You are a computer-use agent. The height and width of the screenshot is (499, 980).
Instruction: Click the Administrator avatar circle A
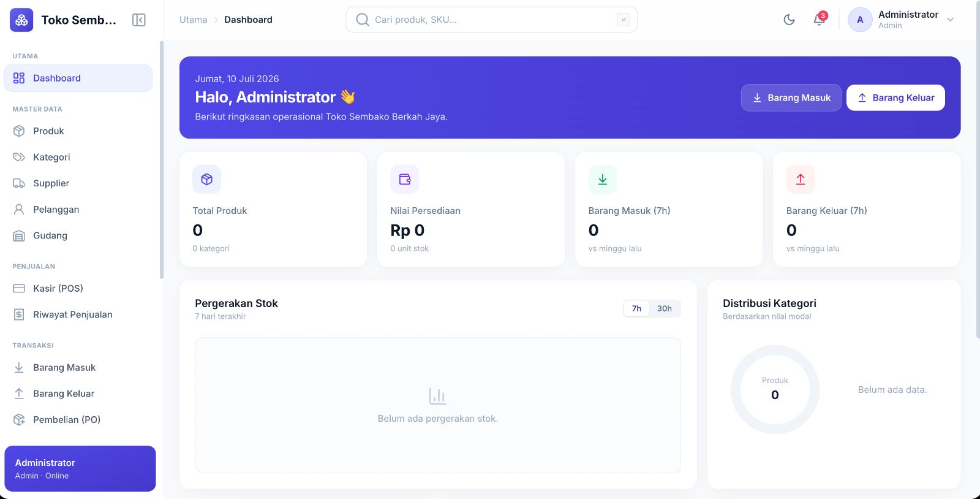[860, 20]
